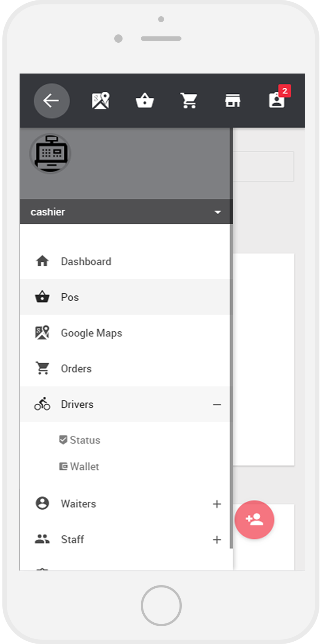Expand the cashier account dropdown
Screen dimensions: 321x644
[x=217, y=212]
